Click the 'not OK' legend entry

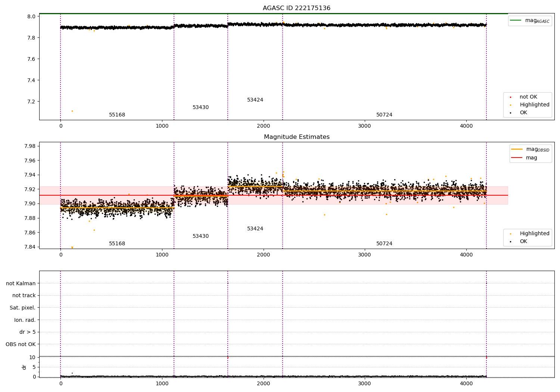coord(528,97)
